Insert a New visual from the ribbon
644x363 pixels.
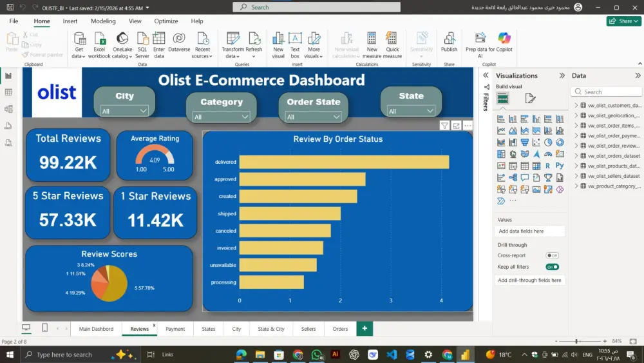click(x=278, y=44)
